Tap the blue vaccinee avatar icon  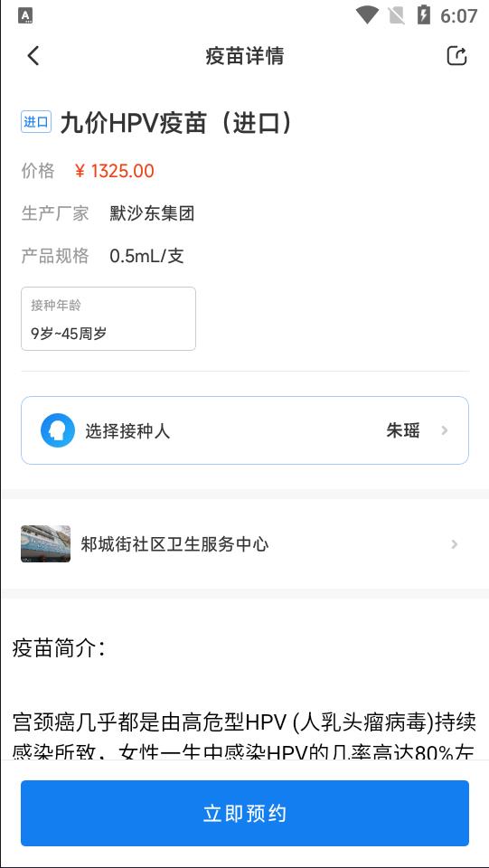pyautogui.click(x=58, y=430)
